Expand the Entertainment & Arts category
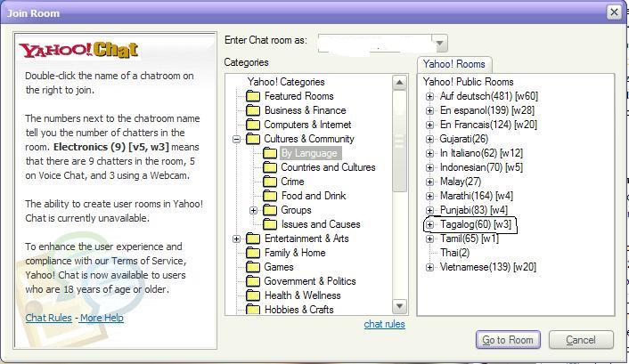629x364 pixels. tap(237, 239)
